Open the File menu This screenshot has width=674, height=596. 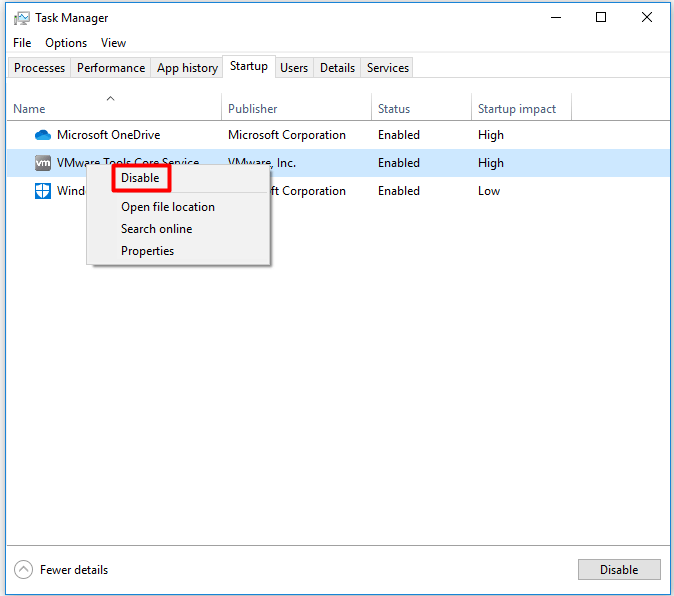tap(22, 43)
